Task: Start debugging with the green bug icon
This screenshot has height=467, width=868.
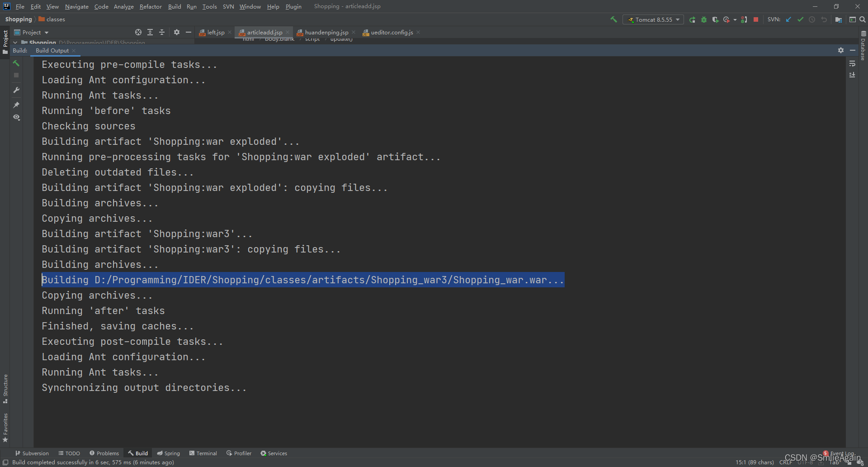Action: (x=703, y=19)
